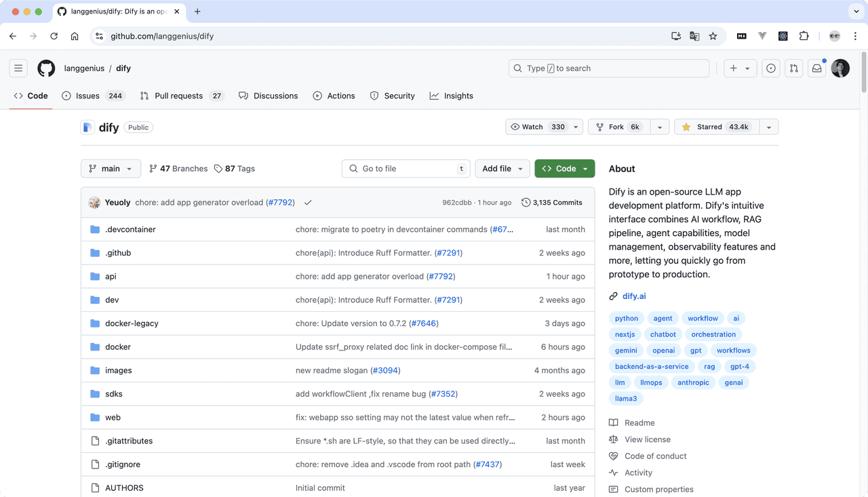This screenshot has width=868, height=497.
Task: Select the python topic tag
Action: pyautogui.click(x=627, y=318)
